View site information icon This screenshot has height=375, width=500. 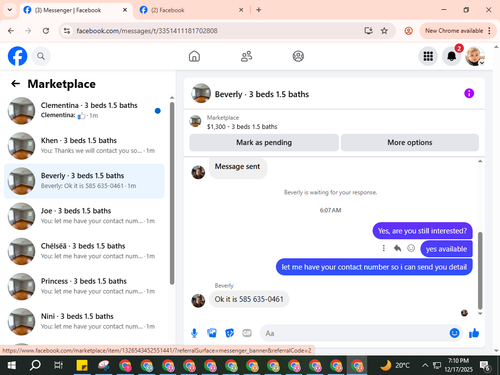pyautogui.click(x=67, y=31)
